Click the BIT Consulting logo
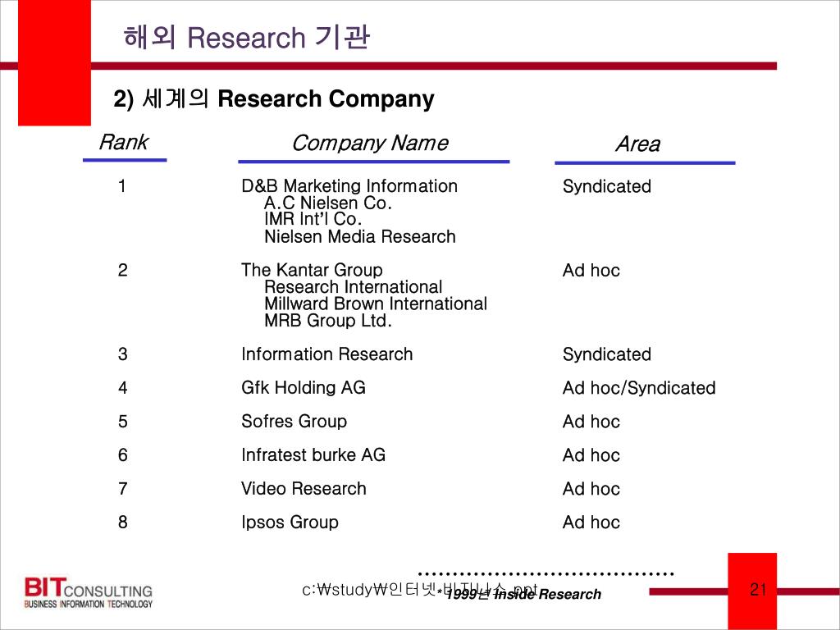Screen dimensions: 840x630 (x=89, y=592)
